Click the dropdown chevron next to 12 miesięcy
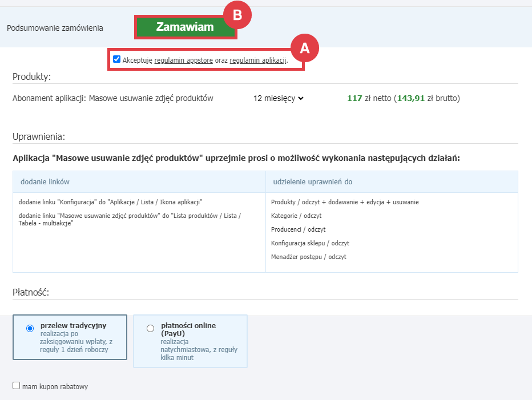The image size is (532, 400). coord(300,98)
